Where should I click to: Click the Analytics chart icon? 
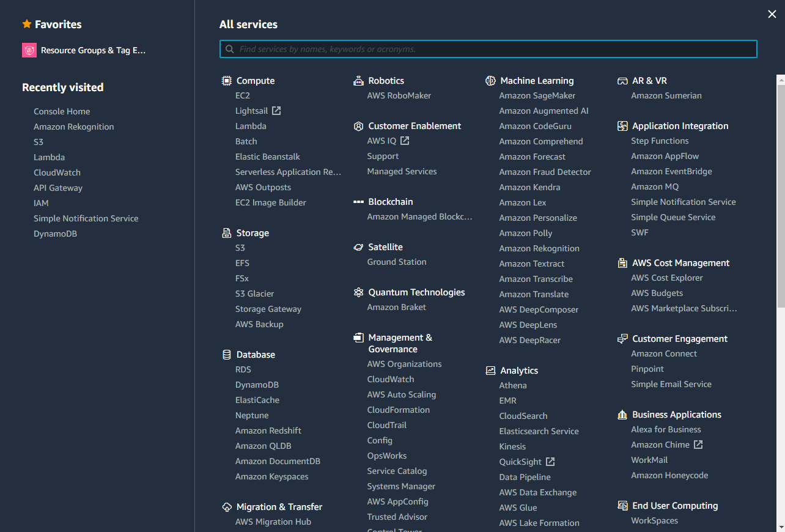(x=490, y=371)
